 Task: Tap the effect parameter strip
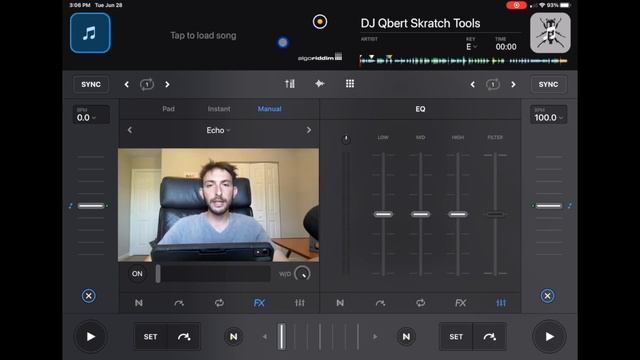(x=212, y=273)
